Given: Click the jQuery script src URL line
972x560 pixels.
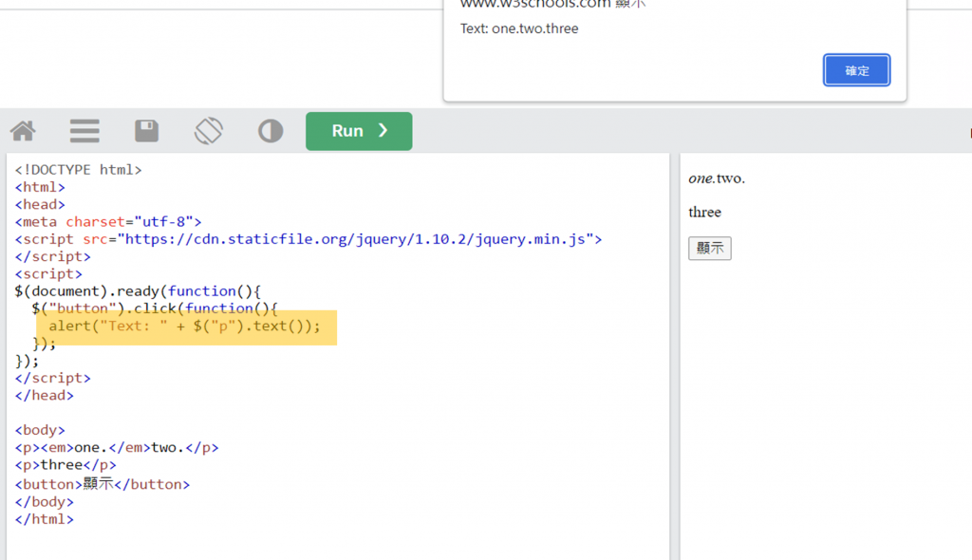Looking at the screenshot, I should coord(308,239).
